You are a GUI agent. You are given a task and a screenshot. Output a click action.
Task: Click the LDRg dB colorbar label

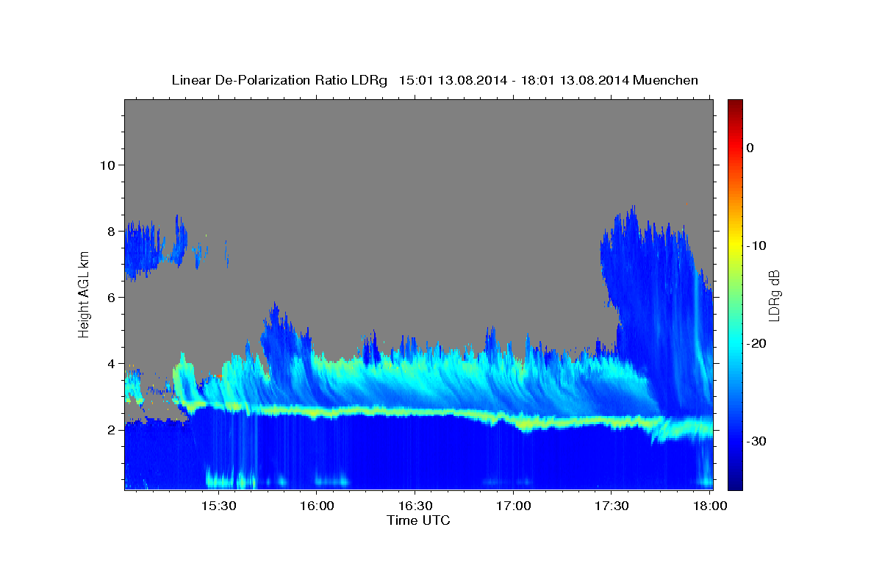point(774,295)
